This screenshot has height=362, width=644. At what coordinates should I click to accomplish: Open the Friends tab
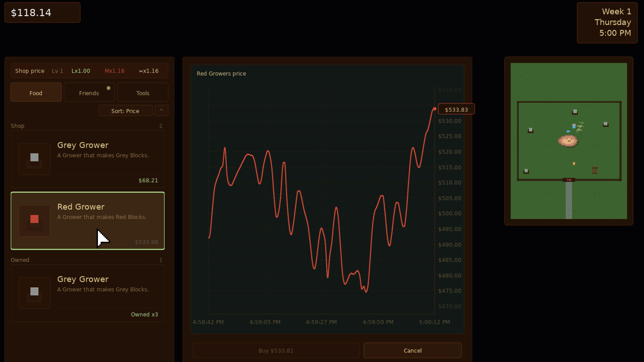coord(89,92)
